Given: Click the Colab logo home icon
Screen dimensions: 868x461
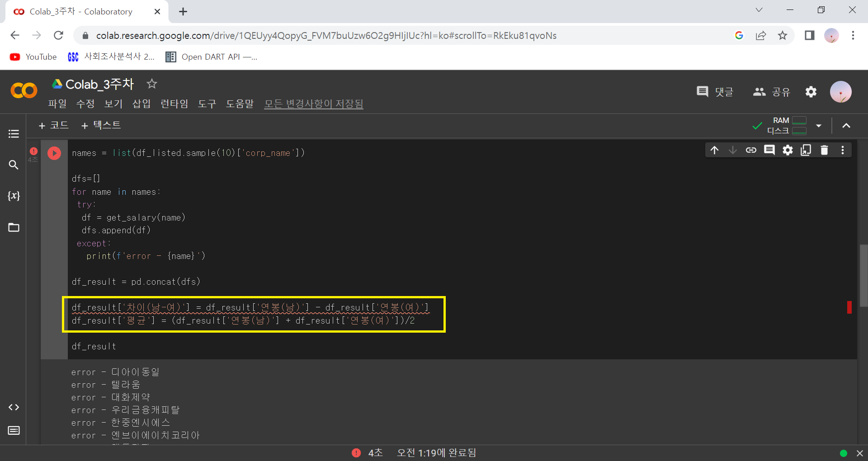Looking at the screenshot, I should (24, 90).
